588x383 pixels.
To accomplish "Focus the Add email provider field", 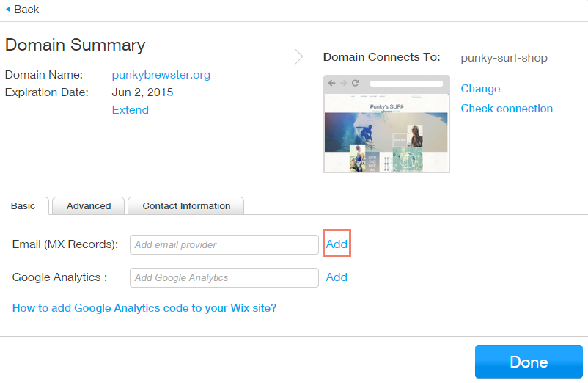I will (x=224, y=244).
